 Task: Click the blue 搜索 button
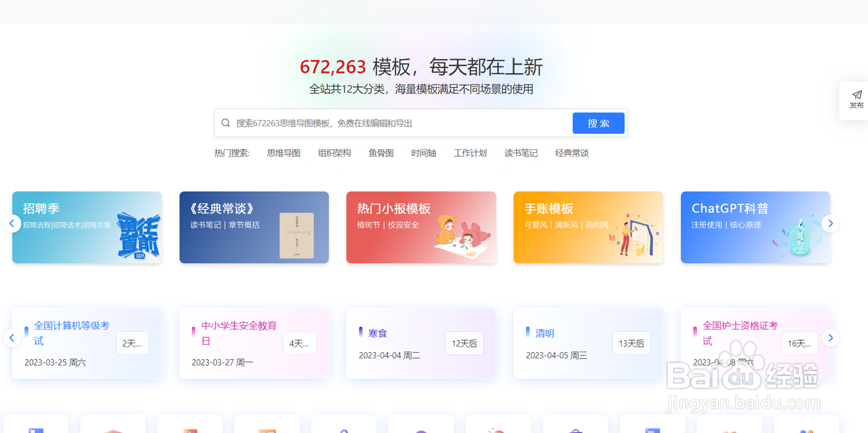click(598, 123)
